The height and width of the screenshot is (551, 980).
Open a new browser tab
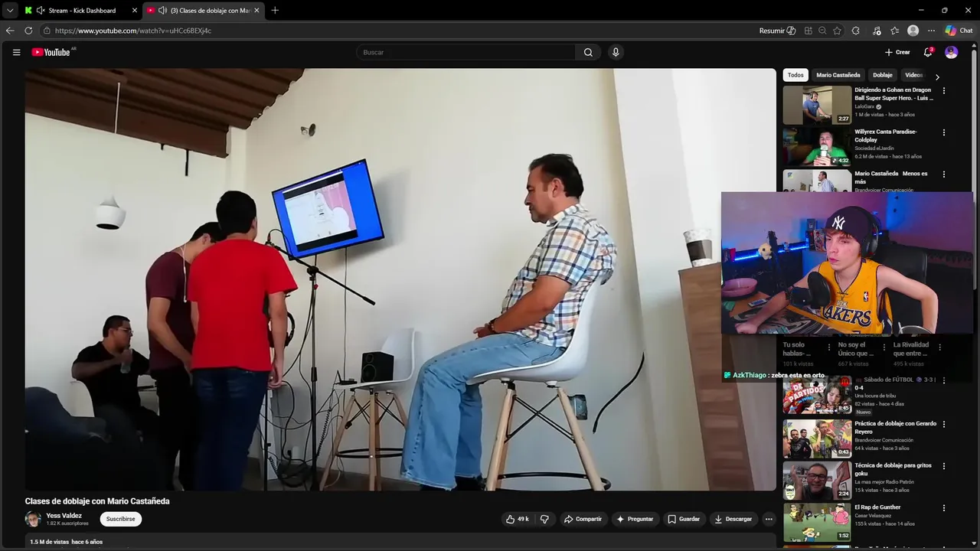point(275,10)
